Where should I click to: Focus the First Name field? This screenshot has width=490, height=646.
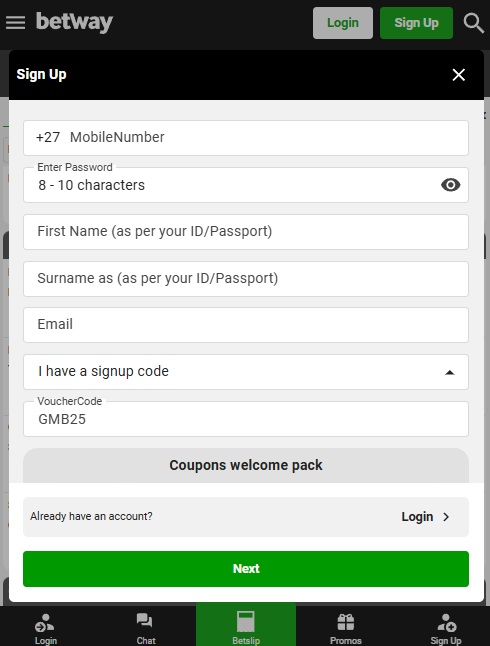point(246,232)
